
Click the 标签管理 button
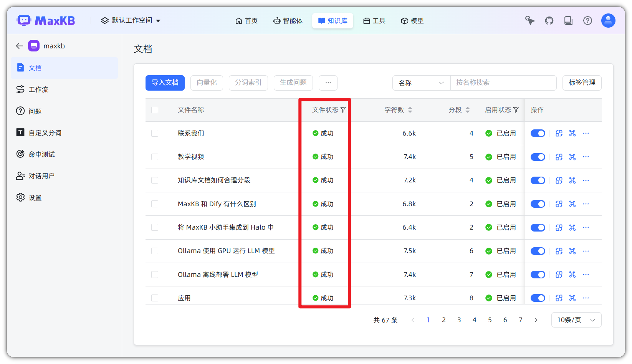tap(582, 83)
